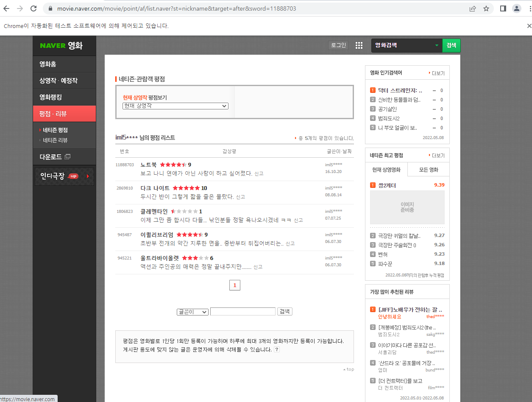Click the search text field beside 글쓴이
The width and height of the screenshot is (532, 402).
pos(243,312)
